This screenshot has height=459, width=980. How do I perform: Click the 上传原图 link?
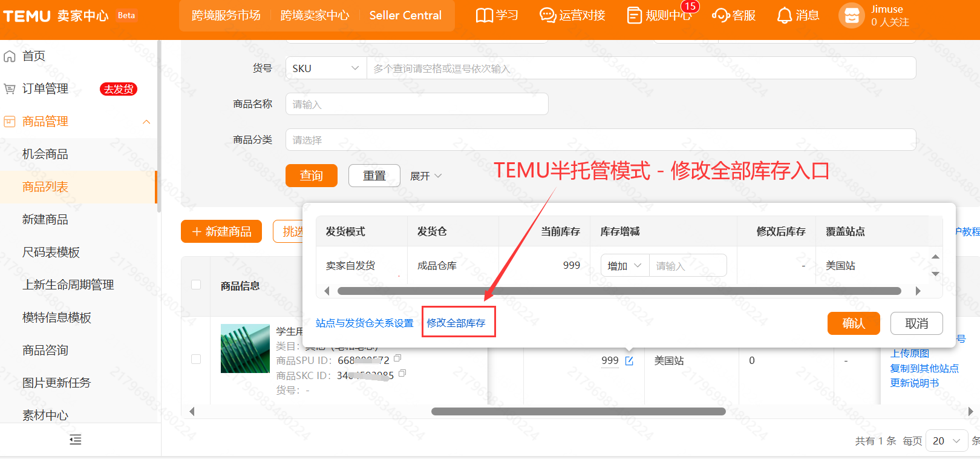point(910,354)
